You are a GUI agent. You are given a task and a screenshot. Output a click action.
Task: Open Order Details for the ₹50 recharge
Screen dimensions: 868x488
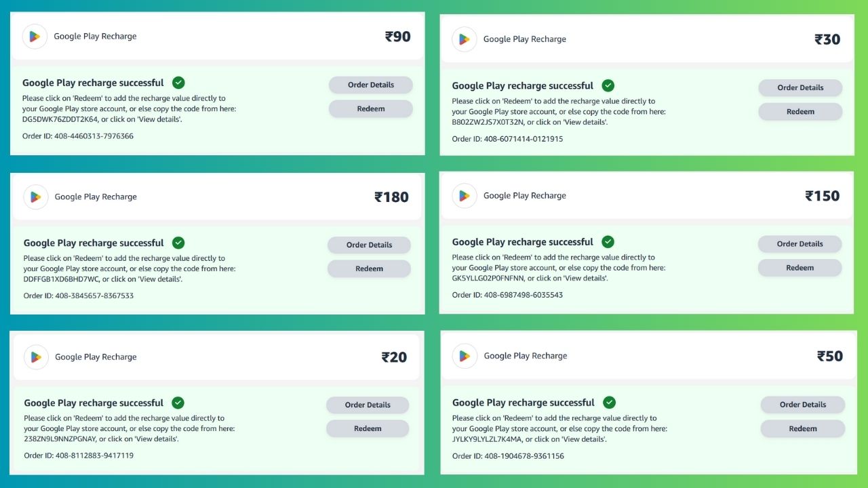802,405
